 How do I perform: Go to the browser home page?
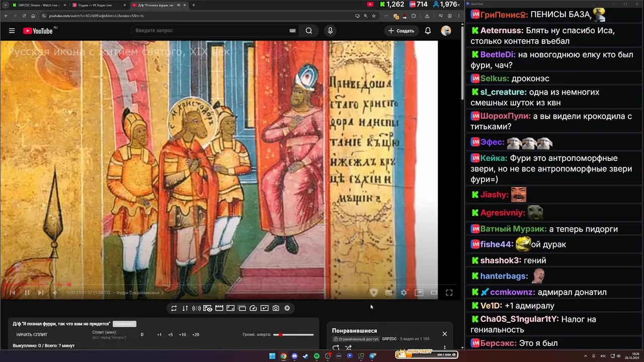(33, 16)
